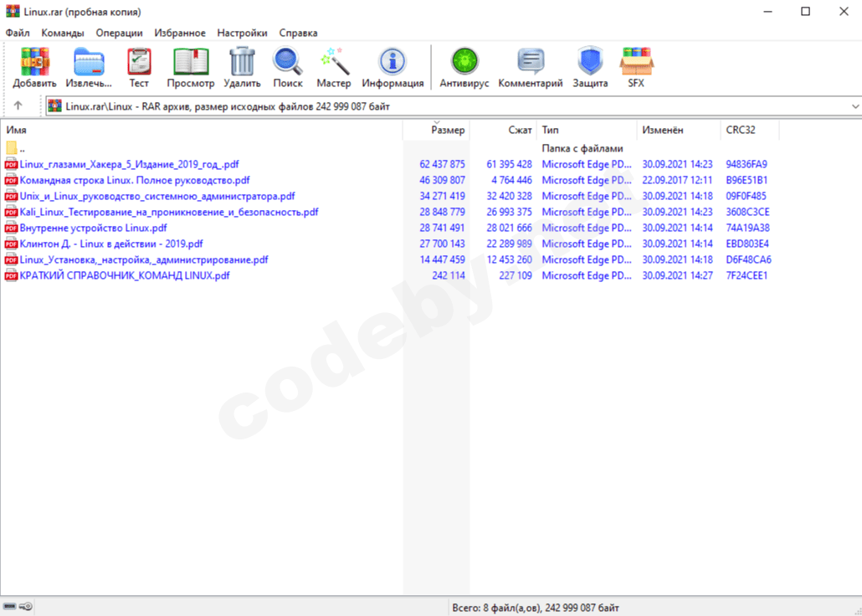This screenshot has width=862, height=616.
Task: Click the Добавить (Add) toolbar icon
Action: tap(34, 61)
